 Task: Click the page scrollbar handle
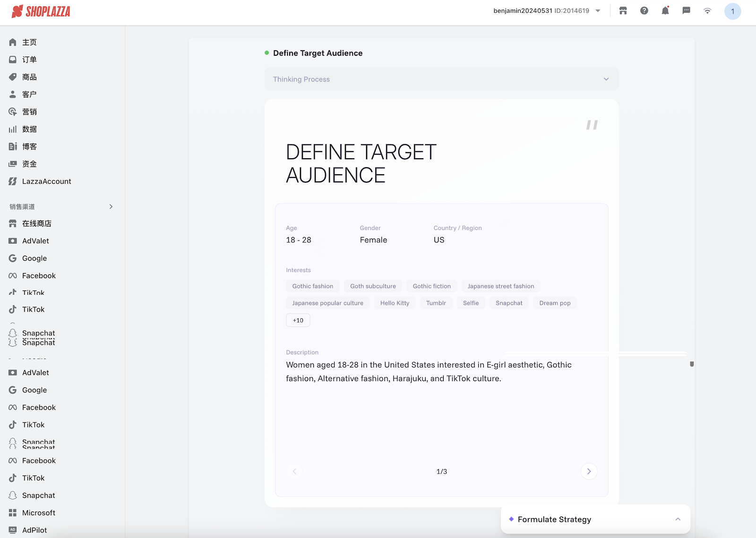click(x=692, y=364)
